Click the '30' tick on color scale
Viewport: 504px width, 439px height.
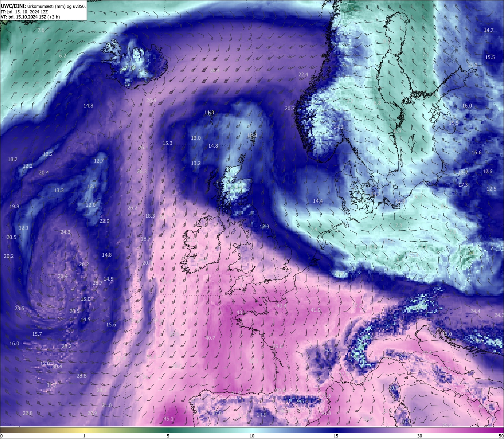tap(420, 436)
